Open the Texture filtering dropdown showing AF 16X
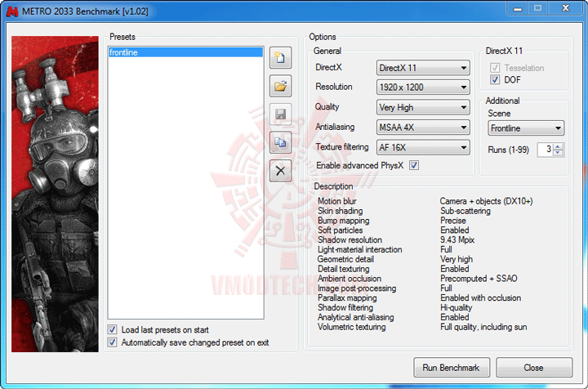Screen dimensions: 588x389 pyautogui.click(x=423, y=147)
